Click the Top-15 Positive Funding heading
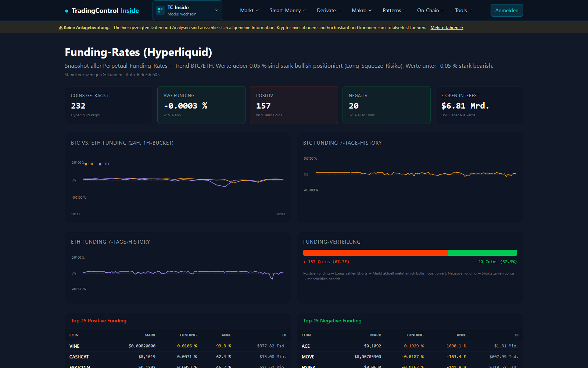Image resolution: width=588 pixels, height=368 pixels. click(98, 321)
